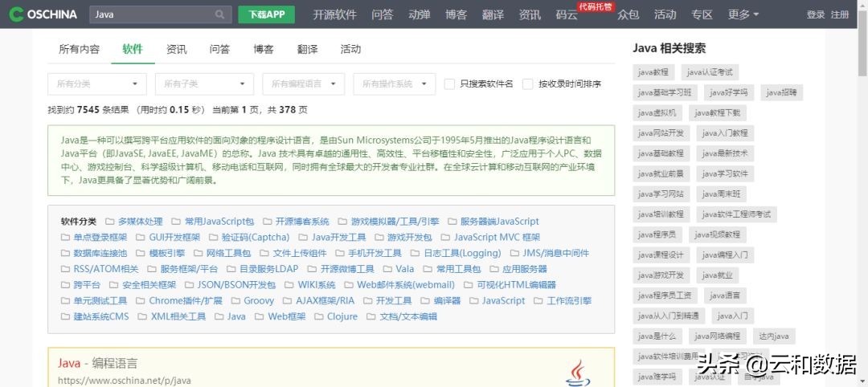This screenshot has width=868, height=387.
Task: Click the folder icon beside XML相关工具
Action: tap(141, 317)
